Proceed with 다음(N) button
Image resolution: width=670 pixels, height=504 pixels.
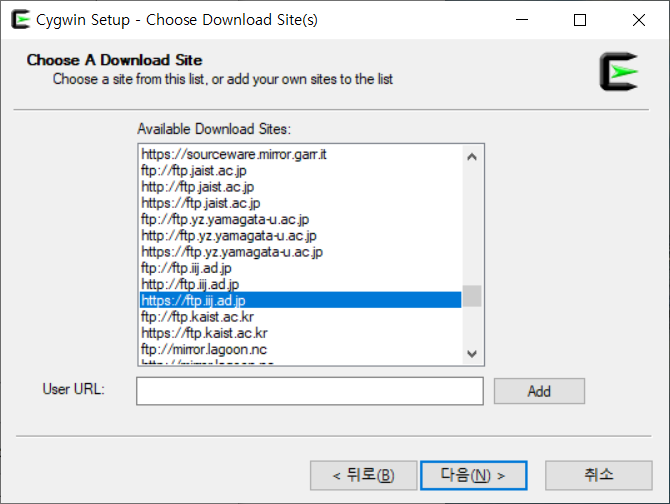coord(473,475)
